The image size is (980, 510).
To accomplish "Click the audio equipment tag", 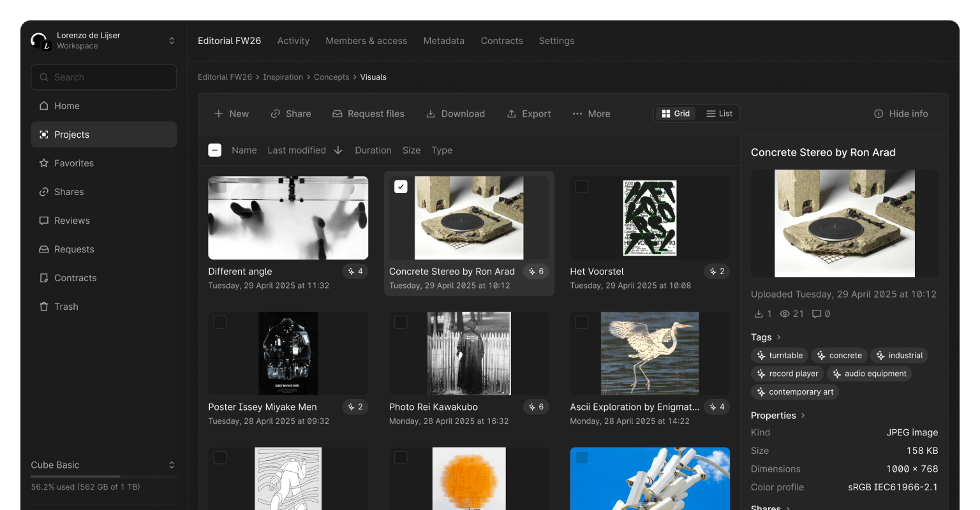I will pos(869,374).
